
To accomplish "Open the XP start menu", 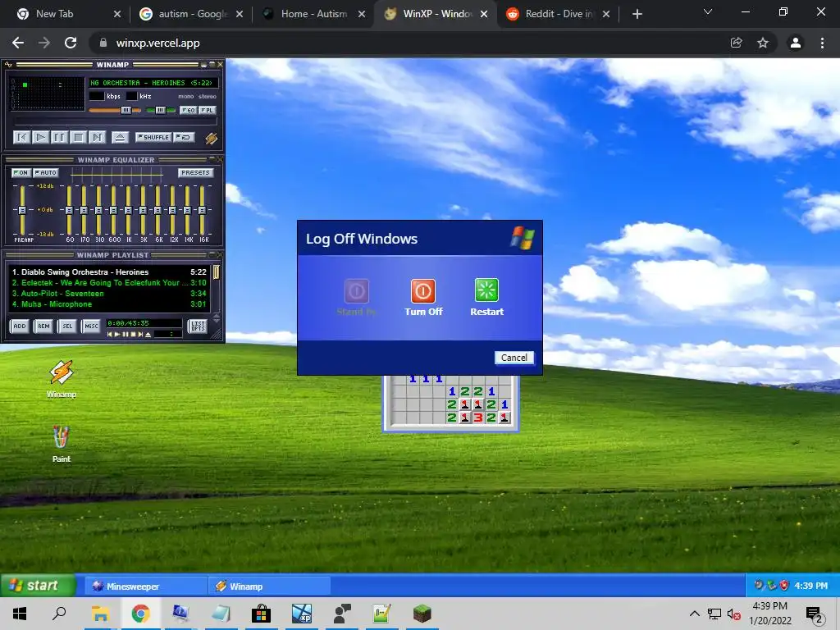I will [x=38, y=586].
